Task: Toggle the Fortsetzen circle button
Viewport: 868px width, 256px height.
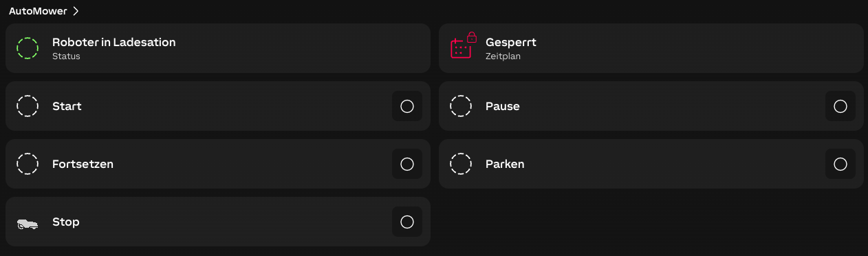Action: pyautogui.click(x=407, y=164)
